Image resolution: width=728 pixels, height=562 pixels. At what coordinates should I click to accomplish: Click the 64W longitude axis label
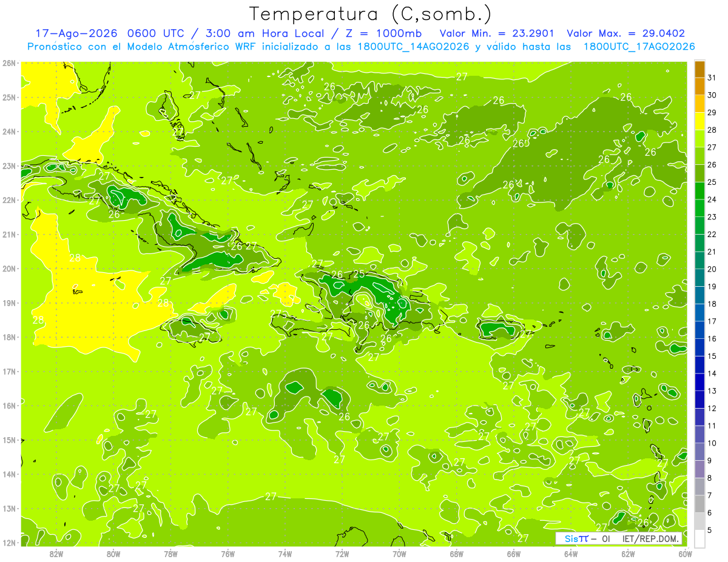tap(571, 554)
